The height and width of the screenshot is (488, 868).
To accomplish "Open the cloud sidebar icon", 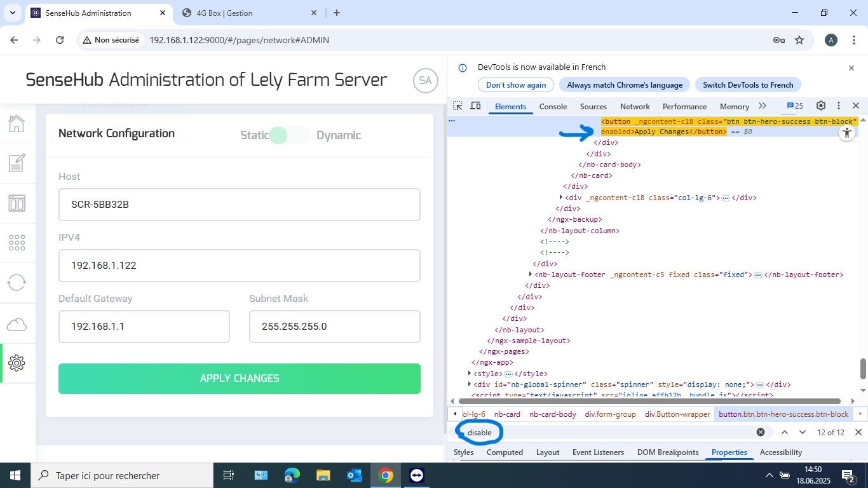I will pos(17,325).
